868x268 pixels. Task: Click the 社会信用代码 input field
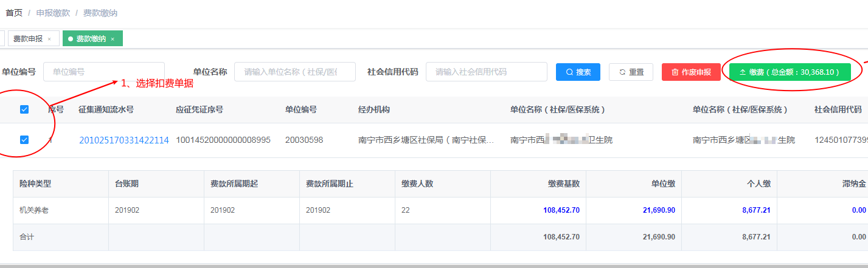click(x=485, y=72)
